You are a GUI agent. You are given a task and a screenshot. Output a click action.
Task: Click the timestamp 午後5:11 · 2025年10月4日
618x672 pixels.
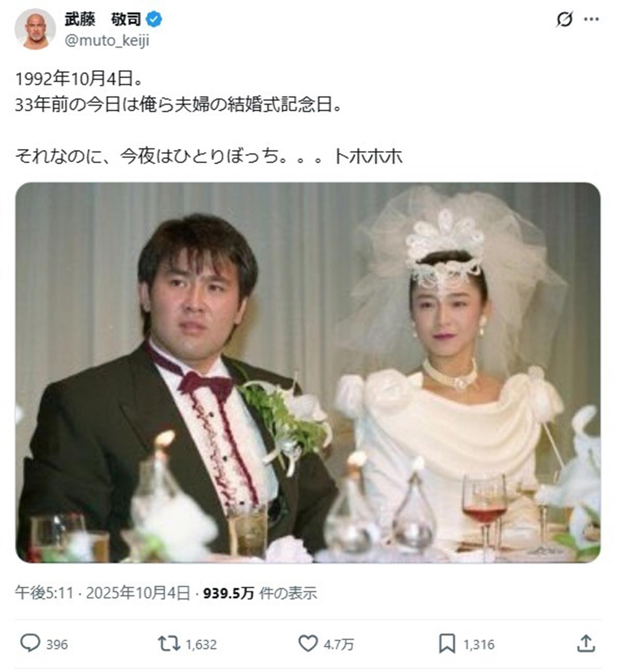[x=102, y=593]
